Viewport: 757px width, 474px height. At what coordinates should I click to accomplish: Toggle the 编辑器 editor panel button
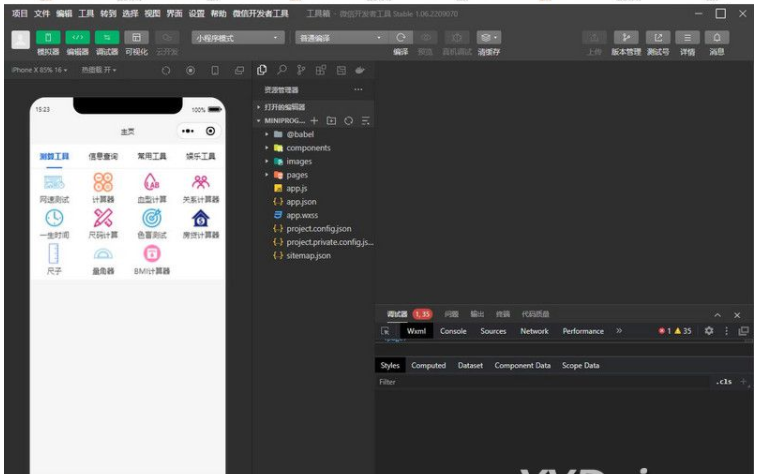coord(77,38)
